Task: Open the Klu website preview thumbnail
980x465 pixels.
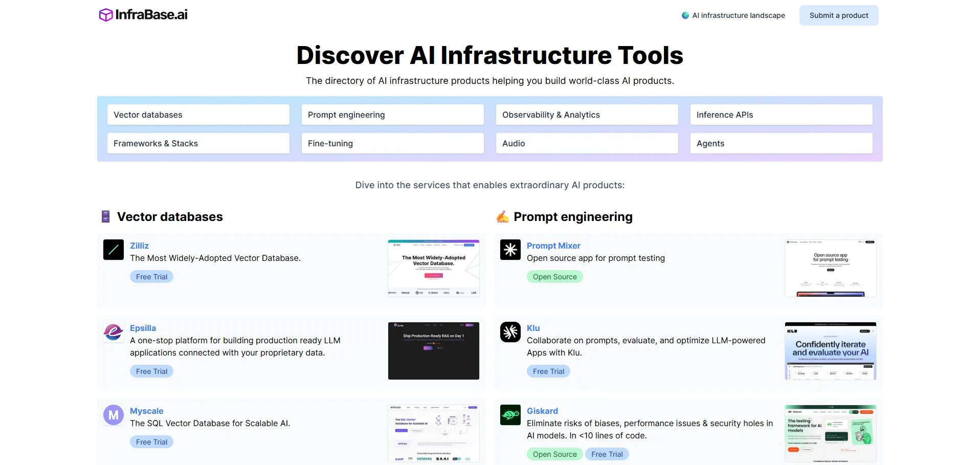Action: 830,351
